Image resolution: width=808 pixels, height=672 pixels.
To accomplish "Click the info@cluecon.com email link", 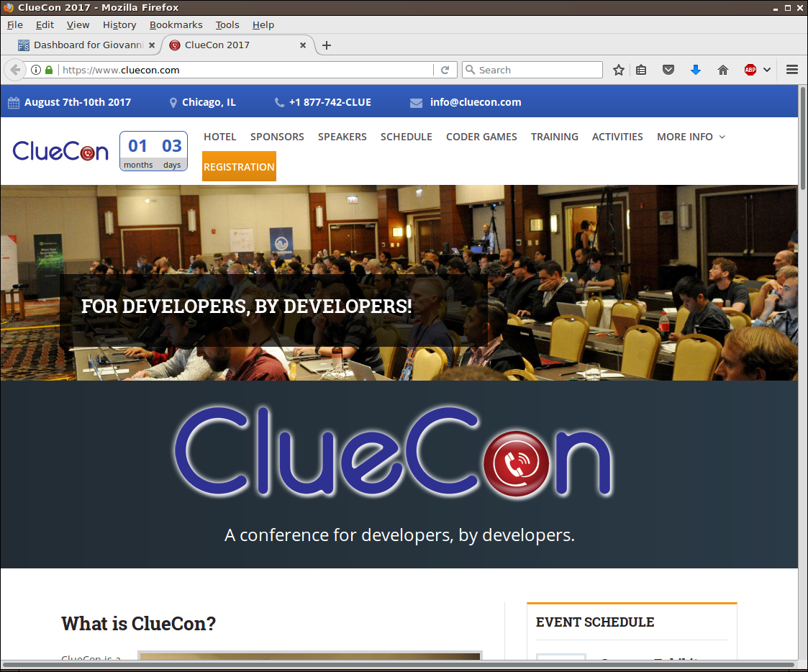I will pos(476,102).
